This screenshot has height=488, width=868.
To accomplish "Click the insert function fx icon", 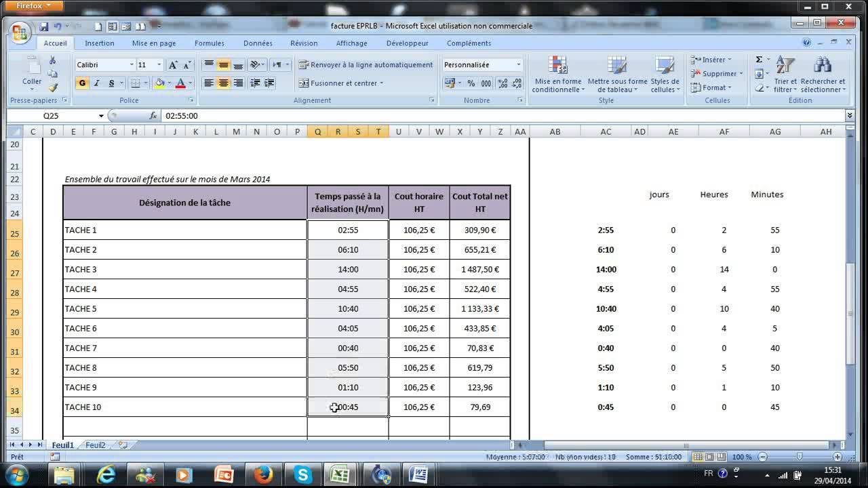I will pos(153,116).
